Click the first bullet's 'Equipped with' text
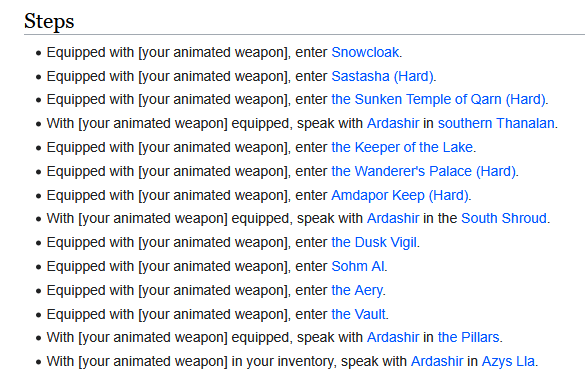The height and width of the screenshot is (386, 585). [x=90, y=53]
